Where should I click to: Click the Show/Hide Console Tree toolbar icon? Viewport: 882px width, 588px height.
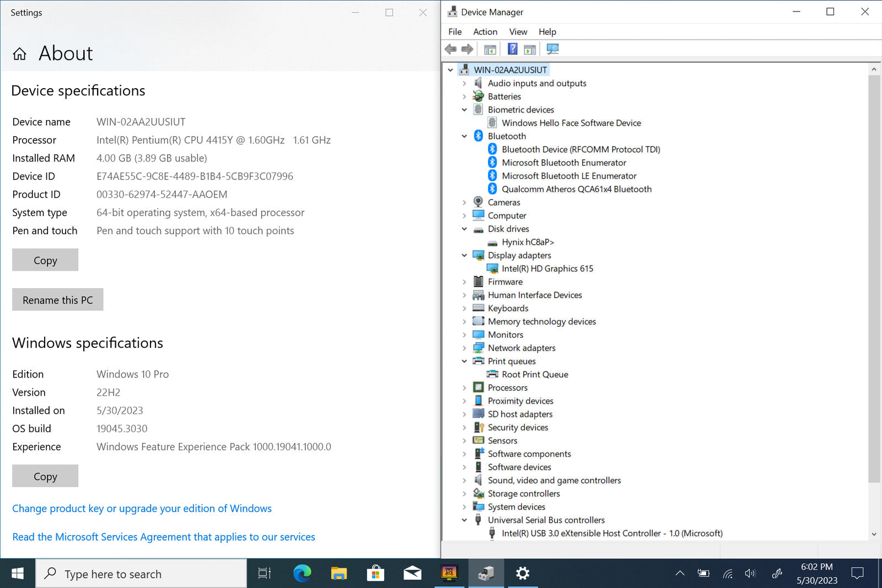(x=490, y=50)
